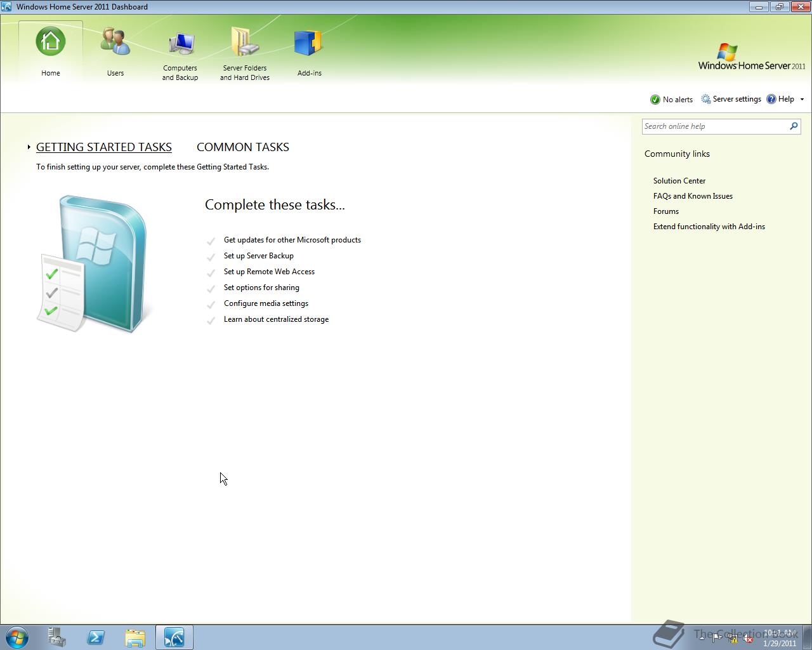Switch to COMMON TASKS tab
Screen dimensions: 812x650
click(243, 147)
